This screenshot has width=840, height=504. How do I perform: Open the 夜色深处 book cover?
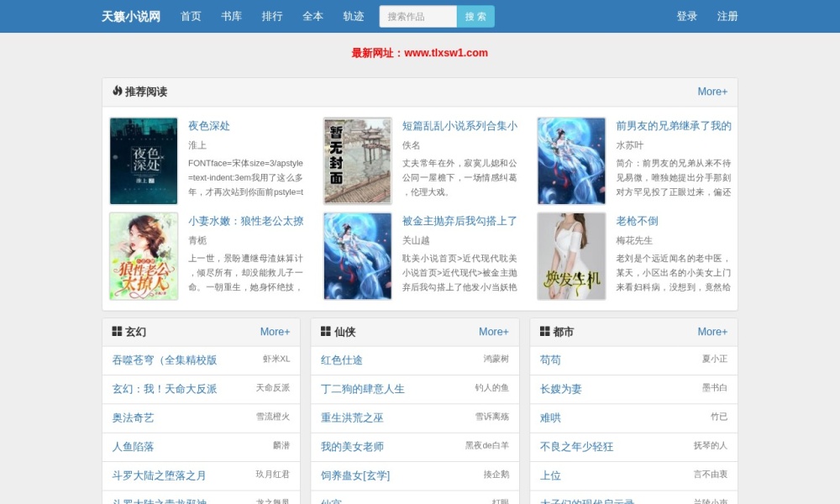144,160
